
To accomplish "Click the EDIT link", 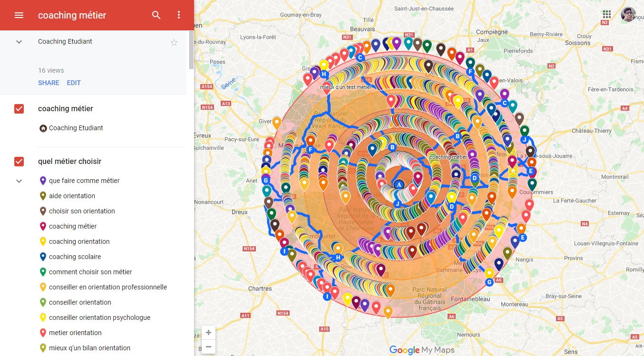I will click(74, 83).
